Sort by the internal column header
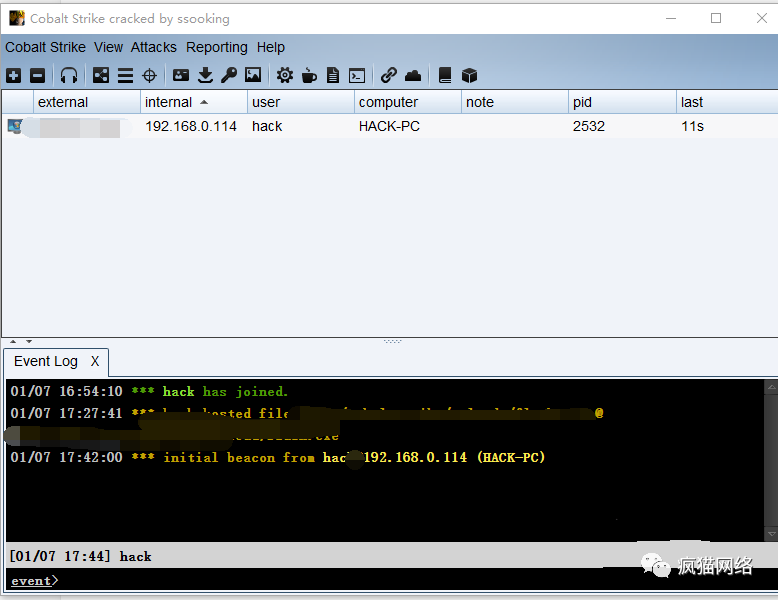 click(x=194, y=102)
